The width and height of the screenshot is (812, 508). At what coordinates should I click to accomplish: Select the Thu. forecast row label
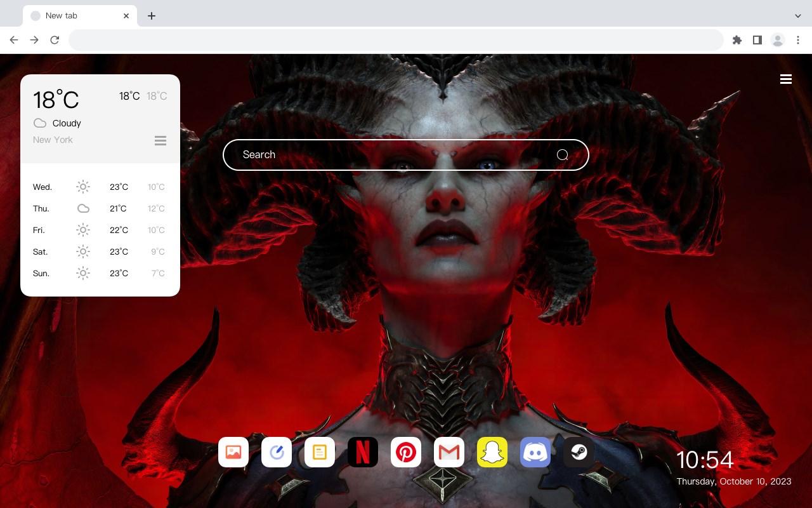pos(41,209)
